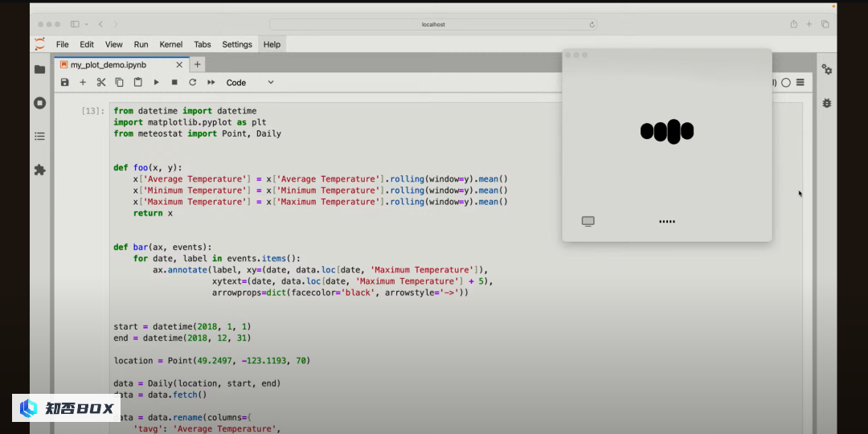Click the kernel status circle indicator
The image size is (868, 434).
tap(786, 83)
